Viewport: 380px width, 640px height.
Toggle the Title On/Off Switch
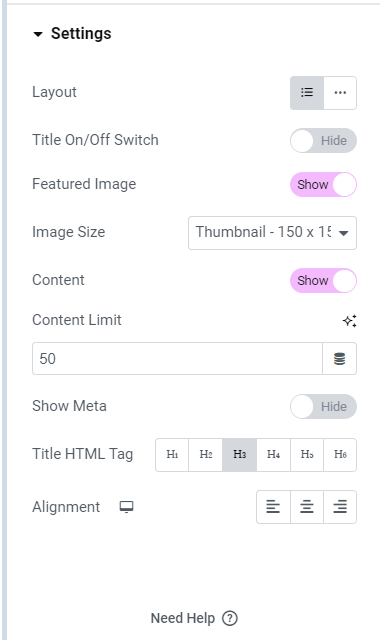(x=323, y=141)
